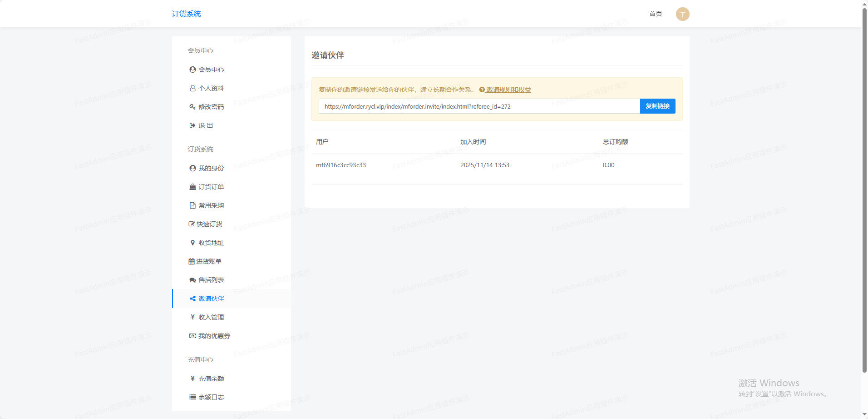Viewport: 868px width, 419px height.
Task: Select 快速订货 from the sidebar
Action: pyautogui.click(x=209, y=224)
